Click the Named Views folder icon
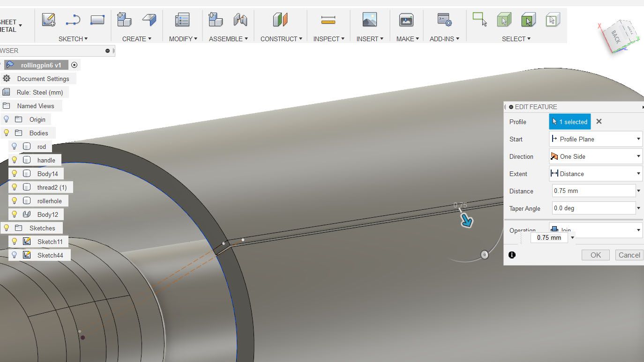 pos(7,106)
